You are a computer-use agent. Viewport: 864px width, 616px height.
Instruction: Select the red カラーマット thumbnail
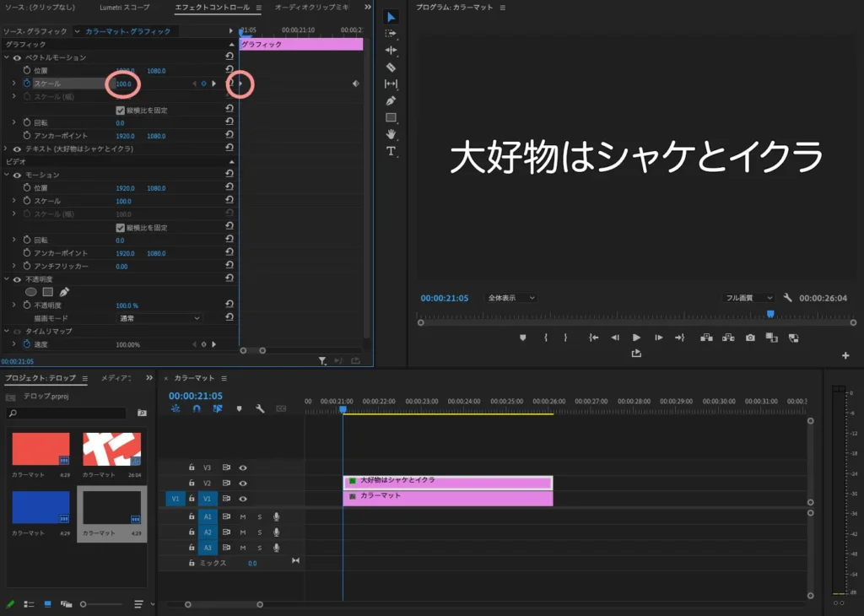pos(40,450)
